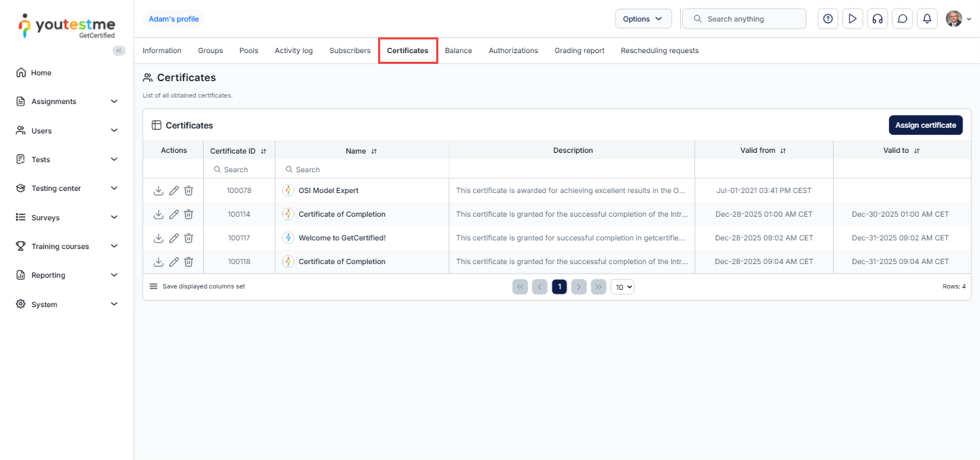Download the OSI Model Expert certificate
This screenshot has height=460, width=980.
159,191
